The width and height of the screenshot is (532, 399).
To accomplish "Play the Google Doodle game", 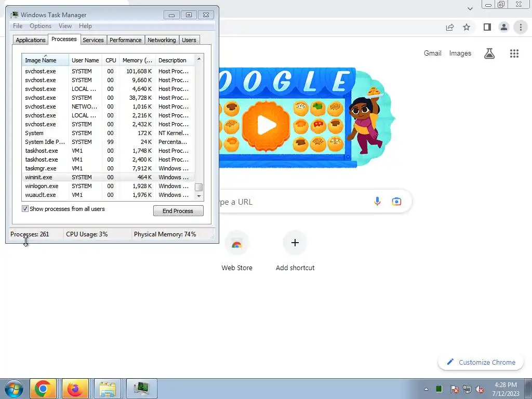I will point(267,125).
